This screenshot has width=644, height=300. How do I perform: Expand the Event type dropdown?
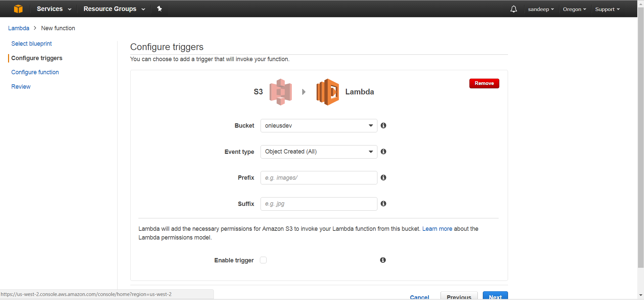(x=319, y=152)
